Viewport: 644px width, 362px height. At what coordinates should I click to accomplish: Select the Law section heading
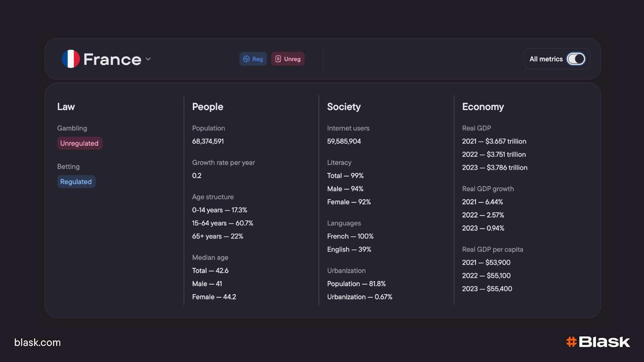pos(66,107)
